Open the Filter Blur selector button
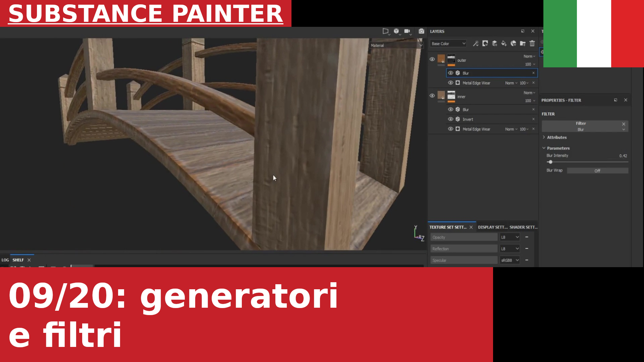Image resolution: width=644 pixels, height=362 pixels. [585, 126]
